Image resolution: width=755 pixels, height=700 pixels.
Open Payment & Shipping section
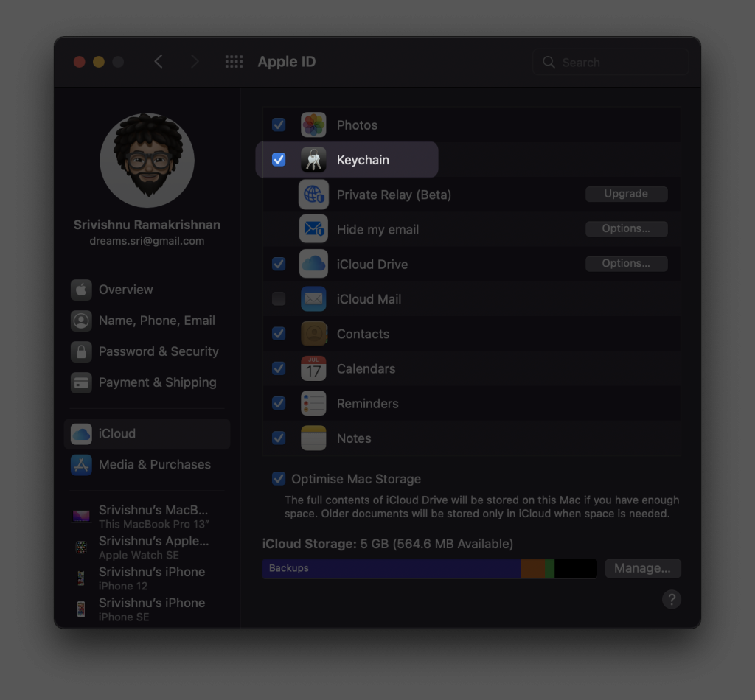[x=147, y=382]
